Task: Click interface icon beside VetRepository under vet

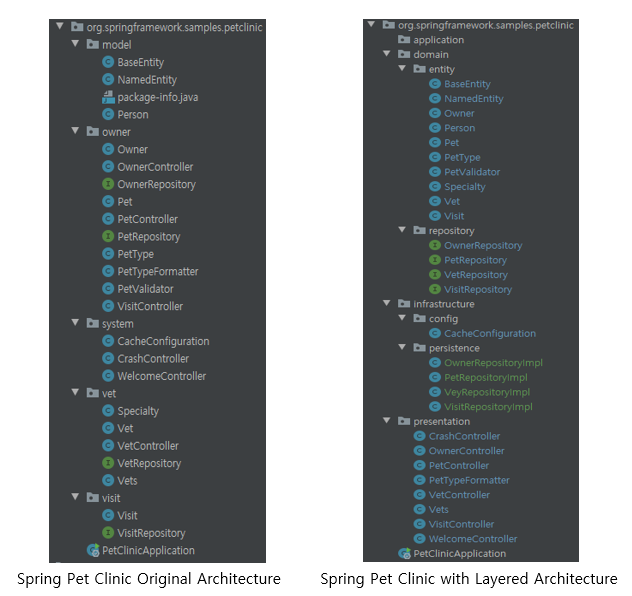Action: point(108,463)
